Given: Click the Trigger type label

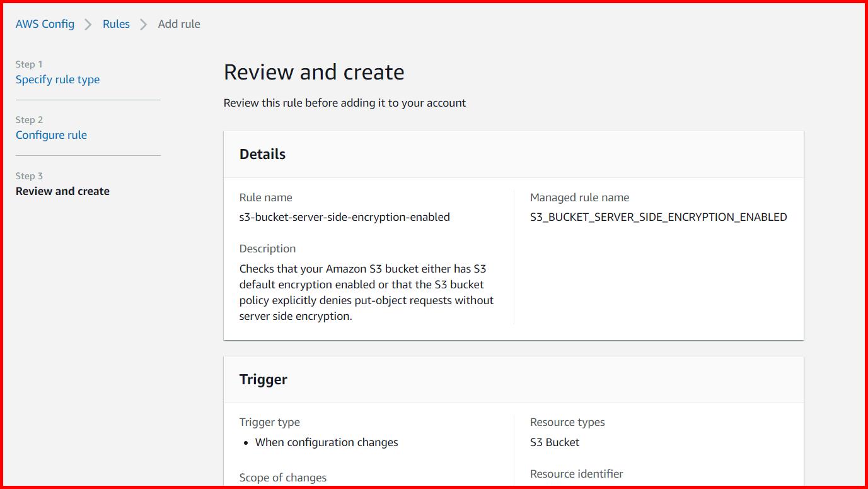Looking at the screenshot, I should coord(270,421).
